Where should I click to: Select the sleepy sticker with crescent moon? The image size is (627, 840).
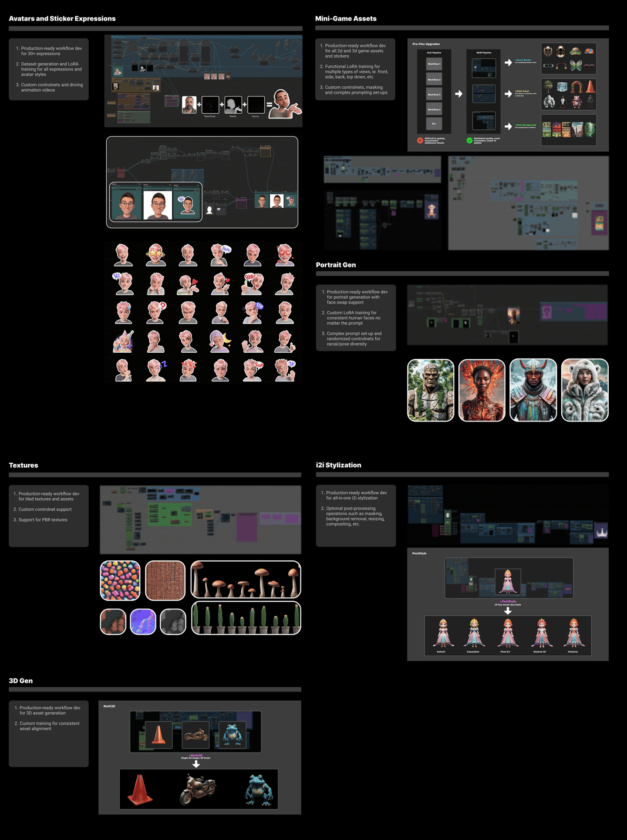click(220, 341)
